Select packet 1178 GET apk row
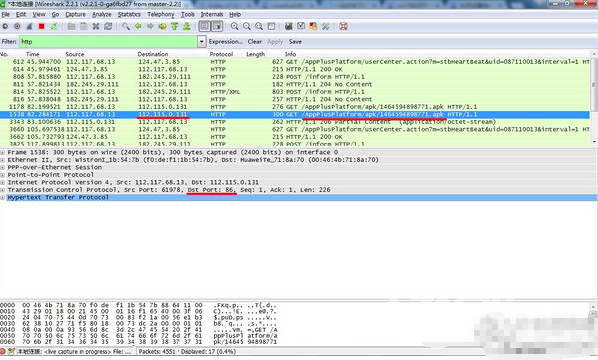Image resolution: width=598 pixels, height=360 pixels. tap(295, 107)
